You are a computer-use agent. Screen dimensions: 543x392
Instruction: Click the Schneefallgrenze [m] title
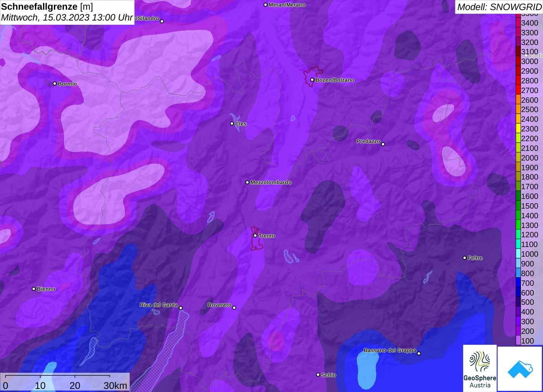[x=47, y=7]
